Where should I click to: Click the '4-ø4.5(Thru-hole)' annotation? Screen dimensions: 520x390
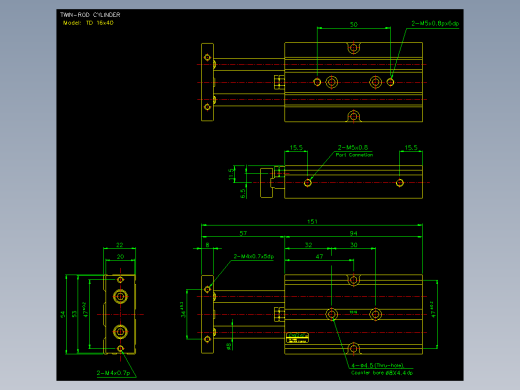pos(377,365)
